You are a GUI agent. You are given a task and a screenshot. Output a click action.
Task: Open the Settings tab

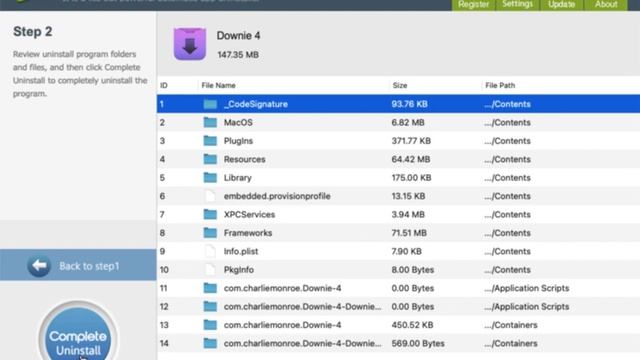pos(518,4)
